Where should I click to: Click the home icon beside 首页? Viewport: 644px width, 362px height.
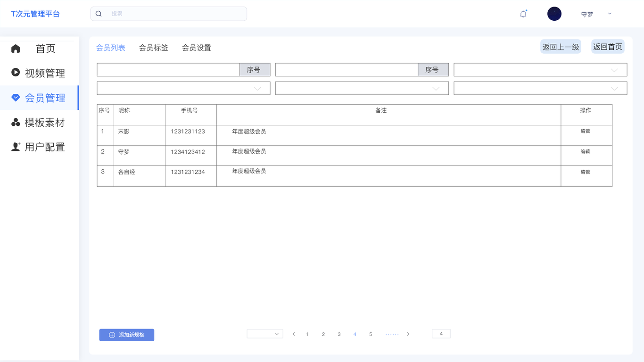pos(16,49)
